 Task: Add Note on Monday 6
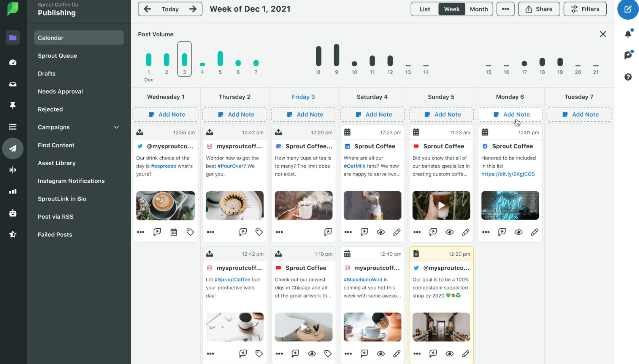[x=510, y=114]
